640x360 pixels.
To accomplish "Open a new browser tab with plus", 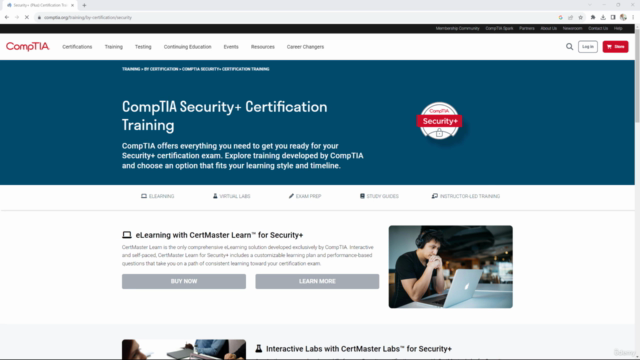I will click(x=84, y=5).
